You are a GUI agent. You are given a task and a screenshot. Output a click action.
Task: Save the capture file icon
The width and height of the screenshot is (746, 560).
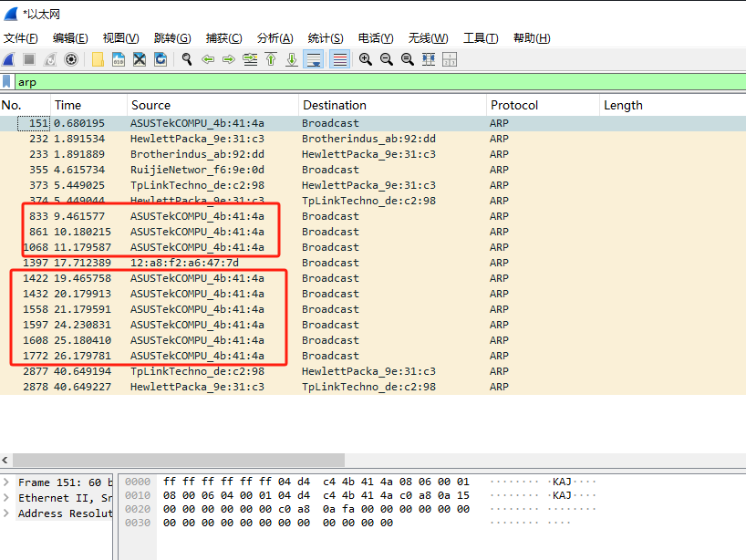coord(119,59)
